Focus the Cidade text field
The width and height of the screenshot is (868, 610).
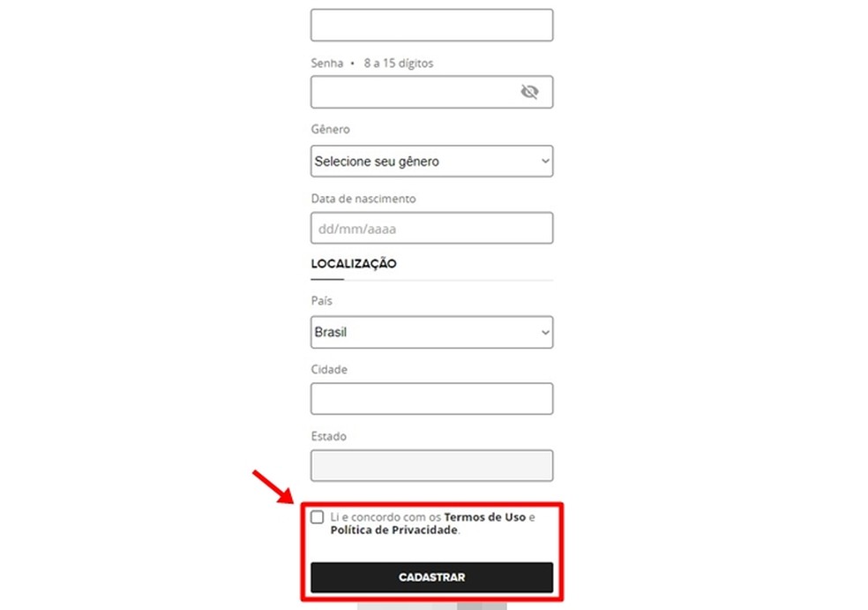coord(431,399)
